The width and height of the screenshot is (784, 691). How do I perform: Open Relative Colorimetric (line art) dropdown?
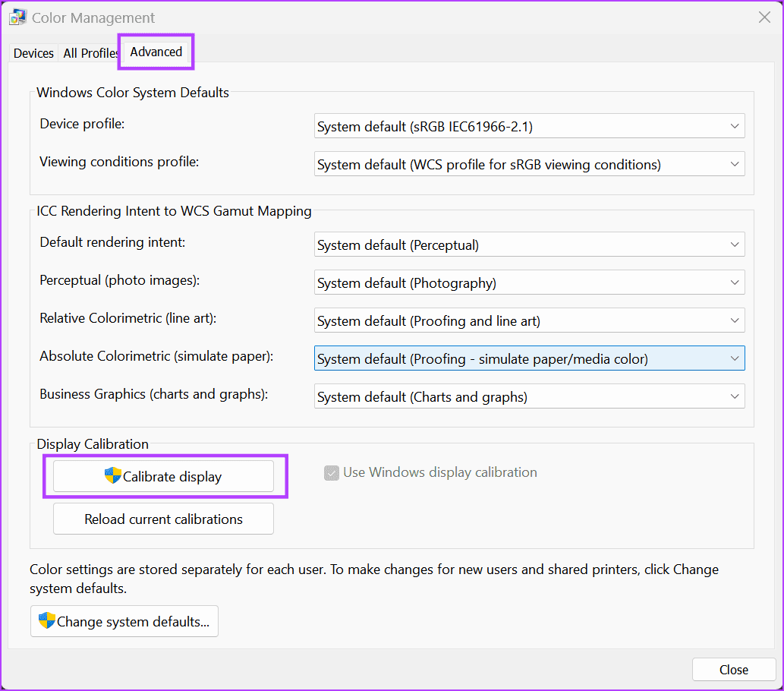529,320
